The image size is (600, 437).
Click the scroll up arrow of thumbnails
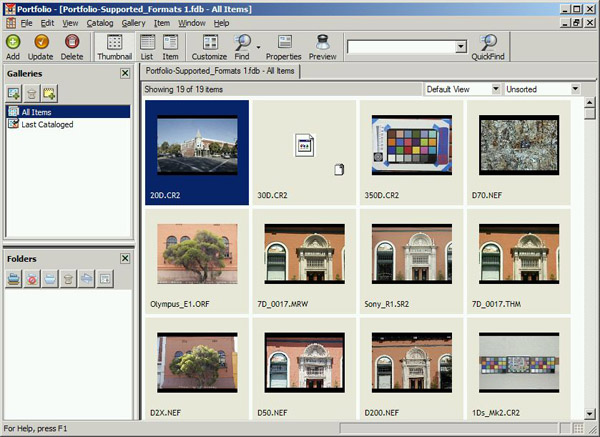pyautogui.click(x=590, y=102)
